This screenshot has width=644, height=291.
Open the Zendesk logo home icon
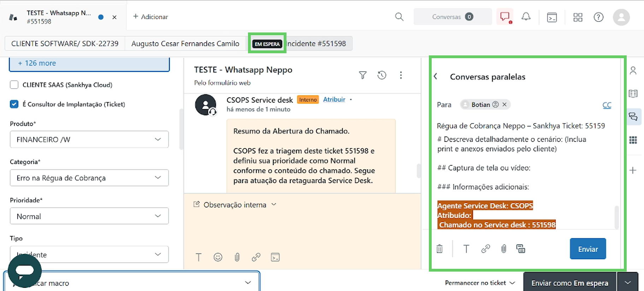click(13, 17)
